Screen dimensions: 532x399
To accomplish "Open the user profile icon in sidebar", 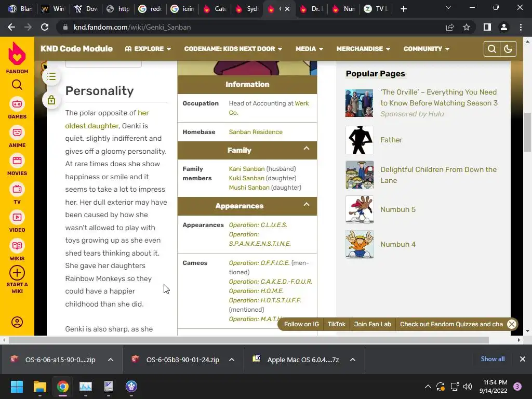I will (x=17, y=322).
